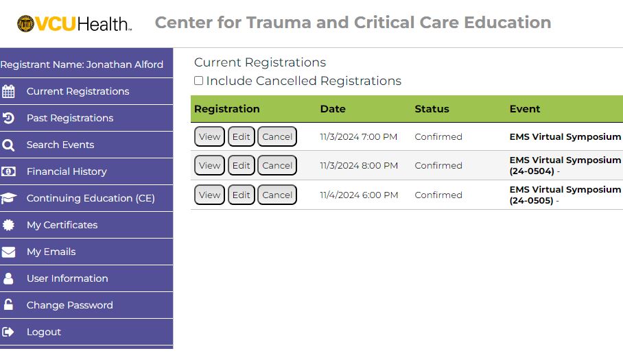
Task: Click the calendar icon for Current Registrations
Action: [x=8, y=91]
